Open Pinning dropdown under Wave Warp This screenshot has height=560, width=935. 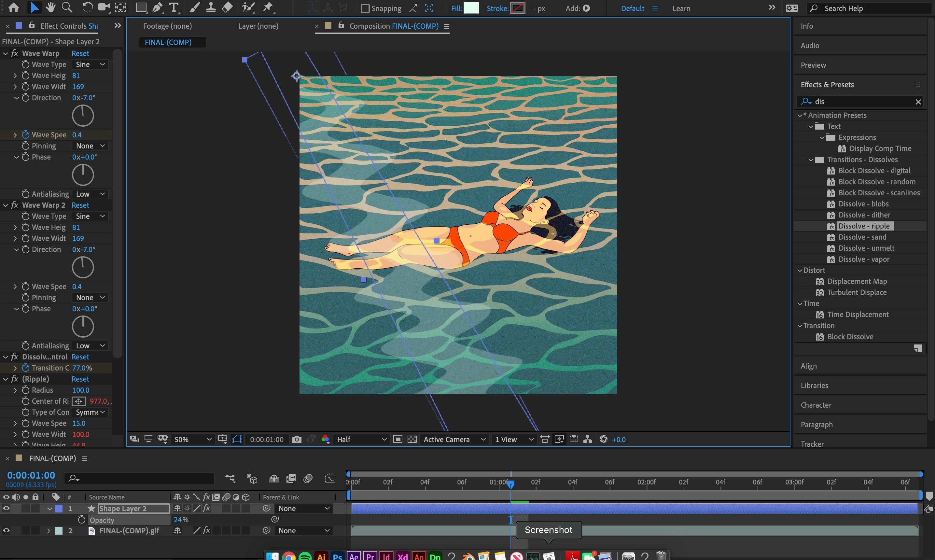pyautogui.click(x=90, y=146)
